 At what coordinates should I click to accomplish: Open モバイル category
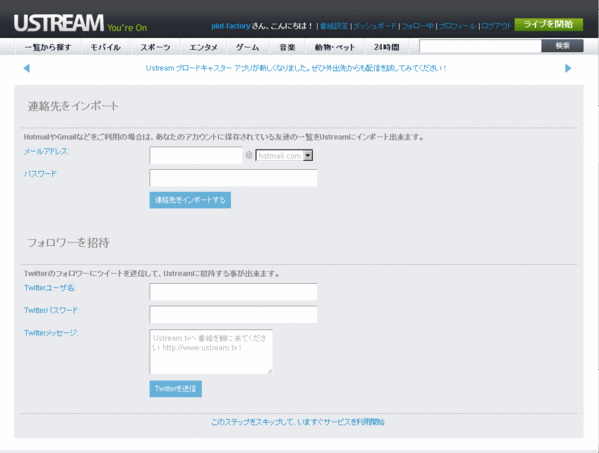pyautogui.click(x=105, y=47)
